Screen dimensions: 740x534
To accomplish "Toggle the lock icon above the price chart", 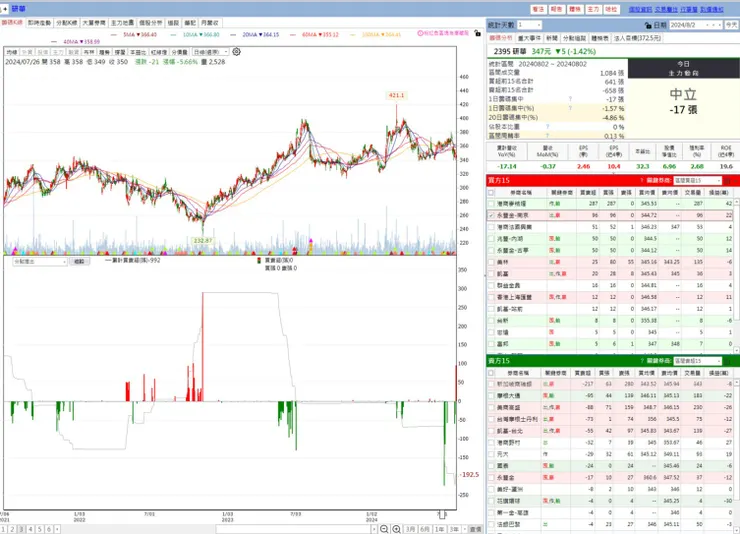I will [x=478, y=33].
